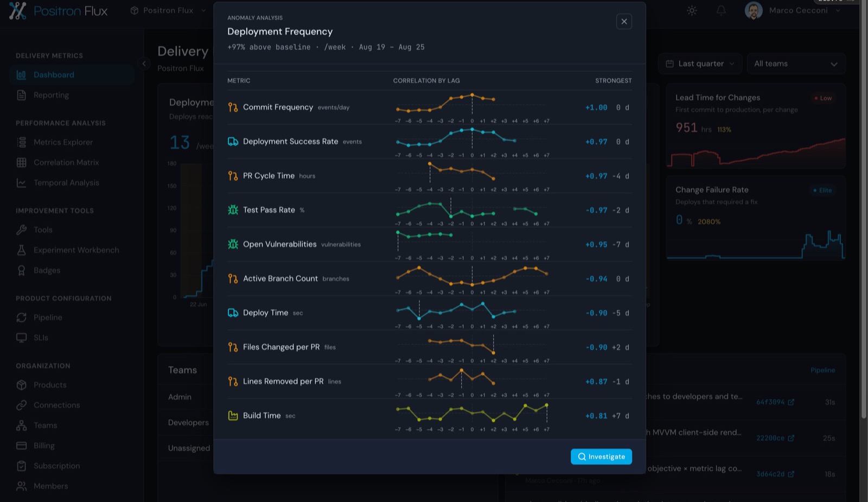Screen dimensions: 868x502
Task: Click the Active Branch Count icon
Action: coord(233,278)
